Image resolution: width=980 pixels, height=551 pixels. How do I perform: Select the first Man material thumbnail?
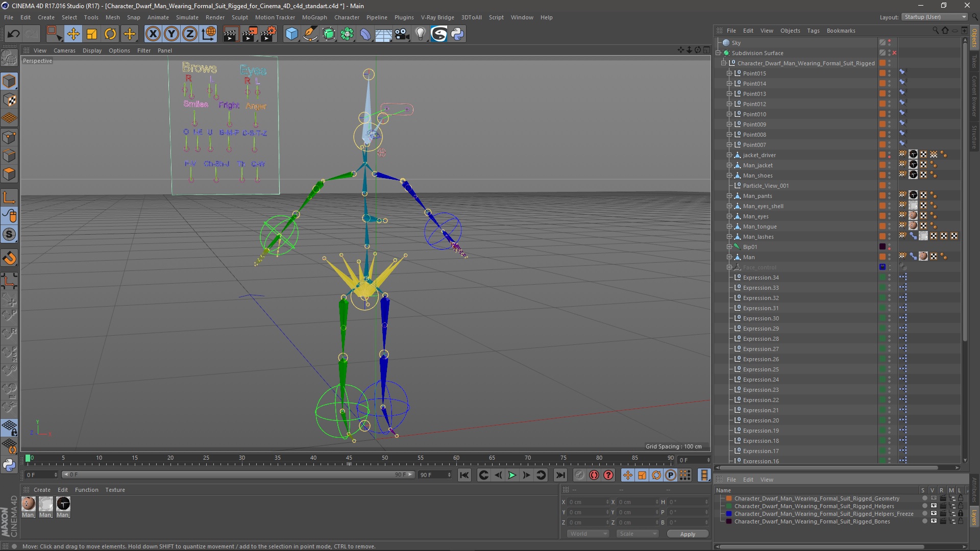coord(29,504)
